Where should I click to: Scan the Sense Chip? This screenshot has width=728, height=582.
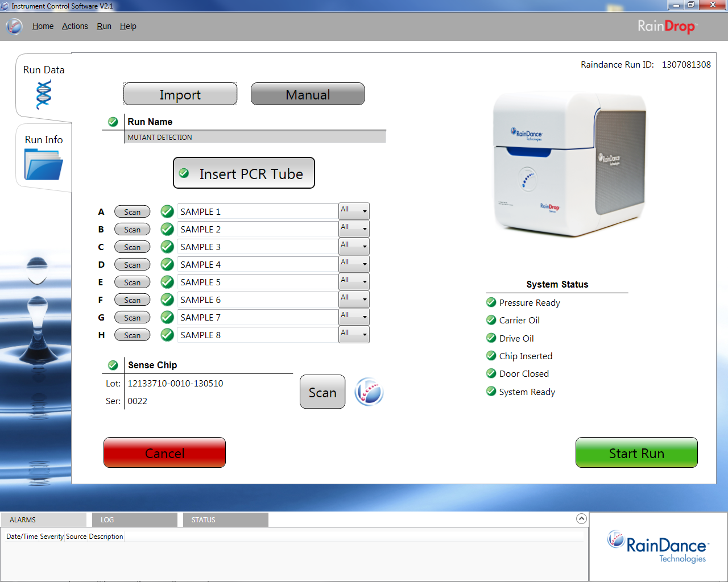coord(322,392)
